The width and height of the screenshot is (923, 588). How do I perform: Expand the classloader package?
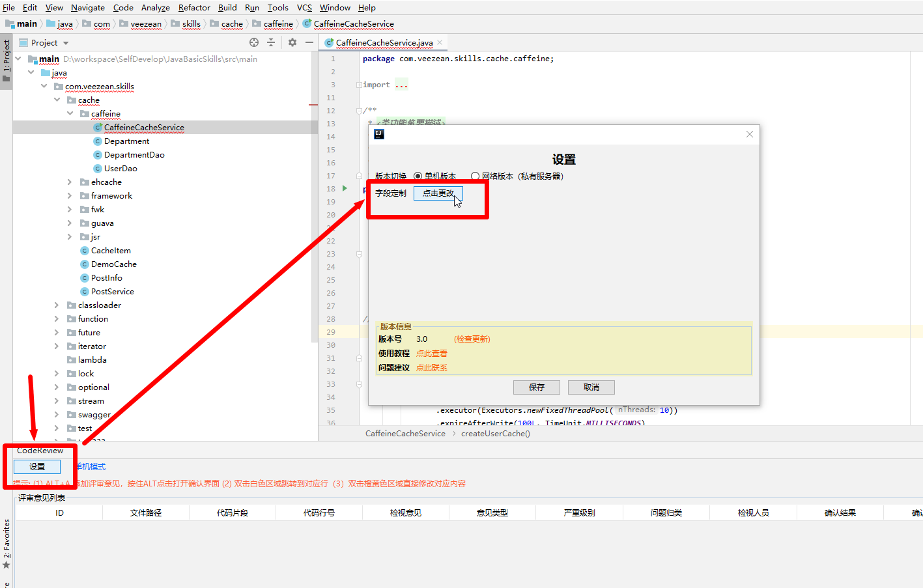pyautogui.click(x=57, y=305)
